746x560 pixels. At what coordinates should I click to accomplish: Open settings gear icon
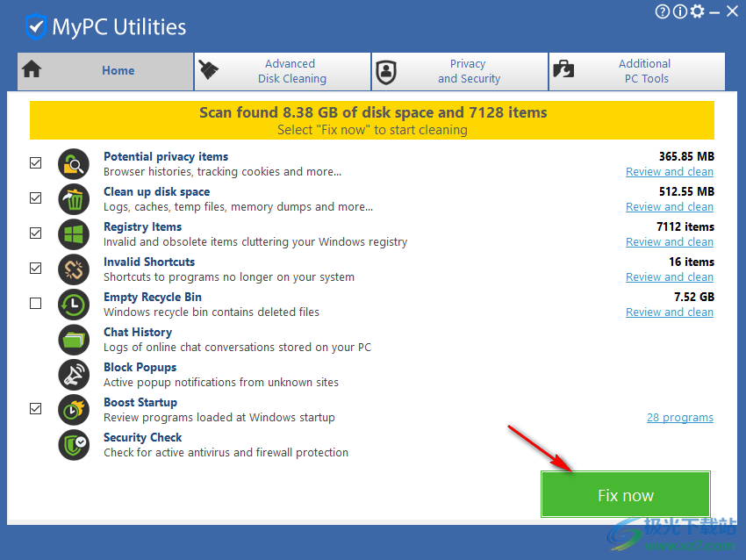point(697,11)
